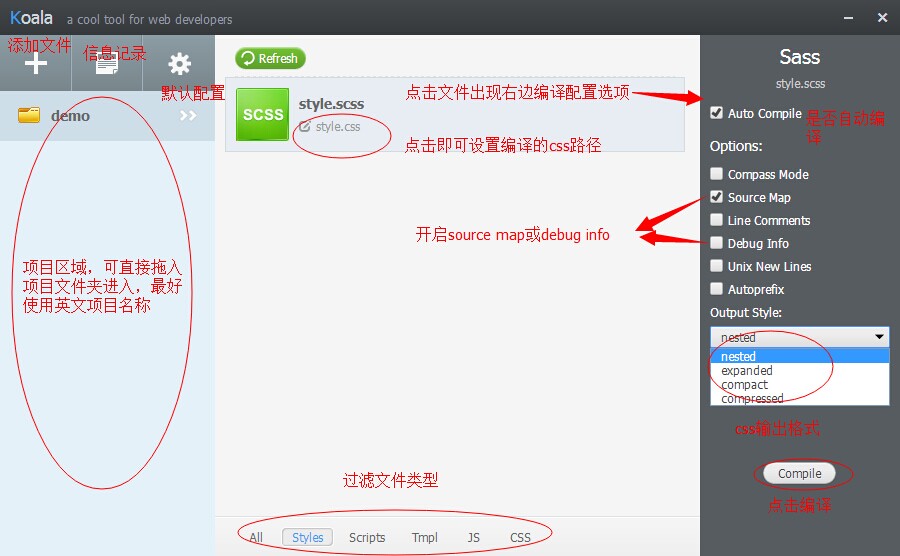Click the double chevron beside demo
This screenshot has height=556, width=900.
click(188, 116)
